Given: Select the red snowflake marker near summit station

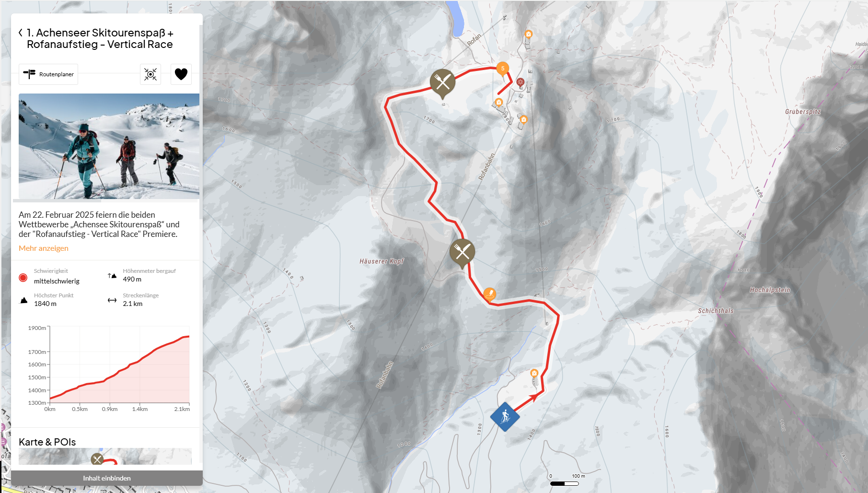Looking at the screenshot, I should (520, 82).
